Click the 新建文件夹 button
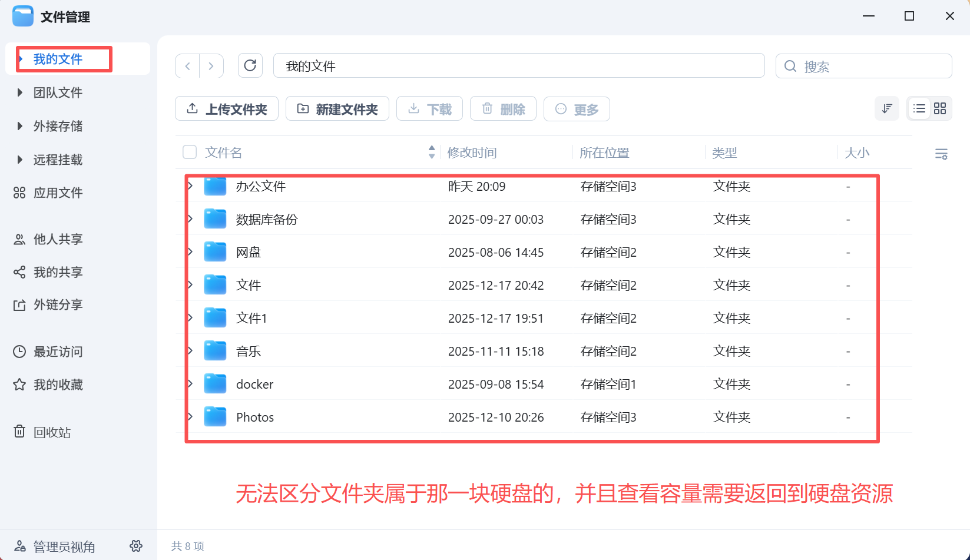This screenshot has height=560, width=970. pos(337,109)
